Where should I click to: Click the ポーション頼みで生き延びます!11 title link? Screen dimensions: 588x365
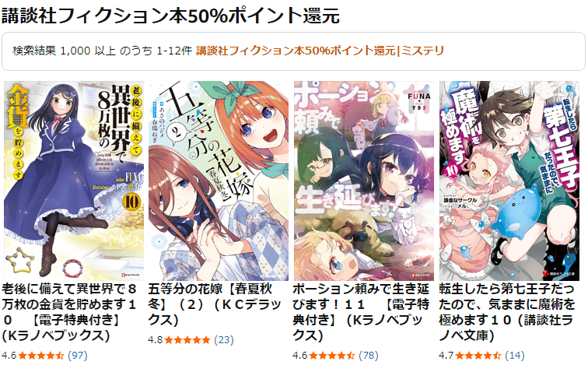(361, 312)
